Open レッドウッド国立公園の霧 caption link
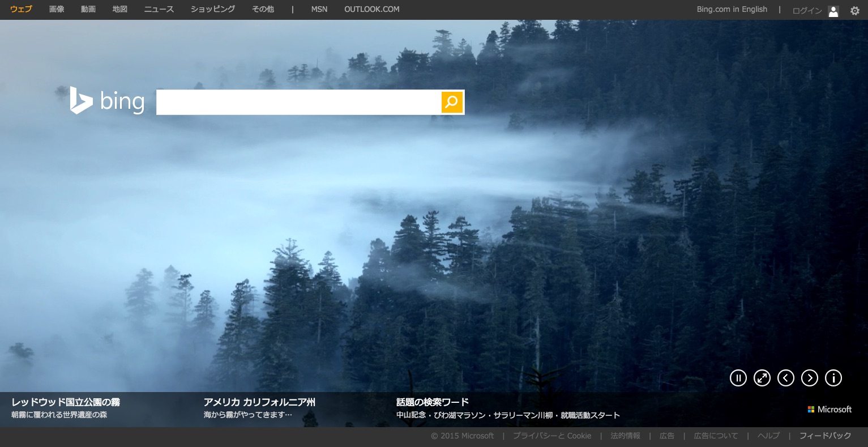The height and width of the screenshot is (447, 868). pos(66,402)
